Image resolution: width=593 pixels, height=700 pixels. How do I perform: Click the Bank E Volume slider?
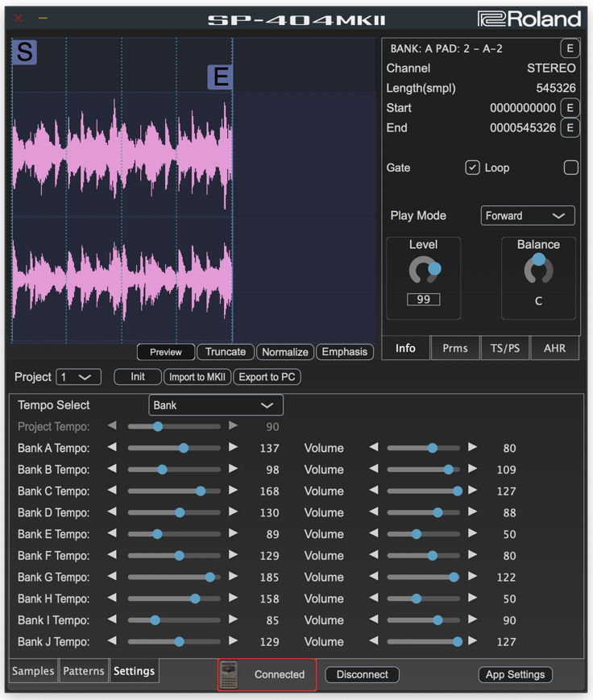[423, 534]
